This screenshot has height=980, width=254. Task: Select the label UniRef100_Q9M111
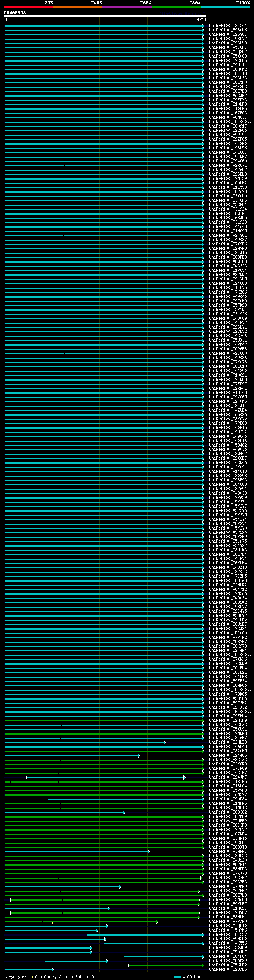(228, 65)
